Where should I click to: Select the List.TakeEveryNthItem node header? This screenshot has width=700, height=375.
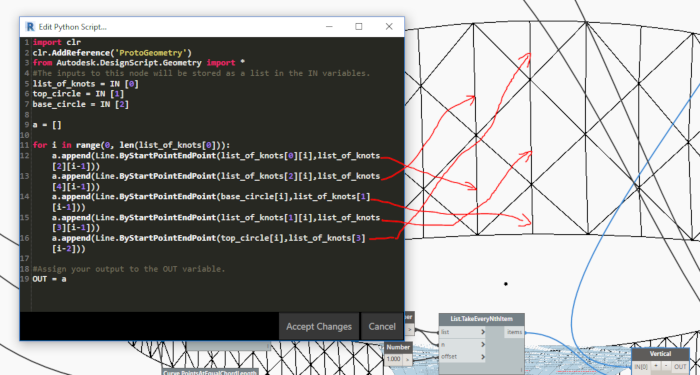tap(482, 319)
